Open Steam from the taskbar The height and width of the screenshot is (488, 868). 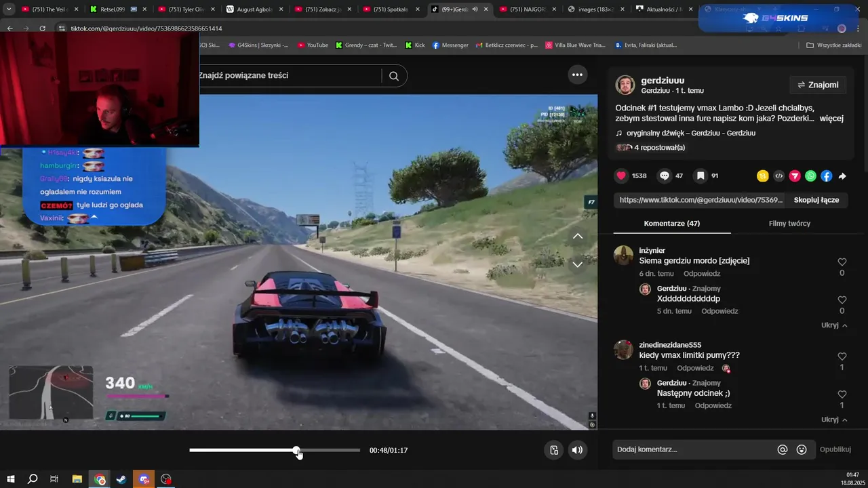[121, 479]
